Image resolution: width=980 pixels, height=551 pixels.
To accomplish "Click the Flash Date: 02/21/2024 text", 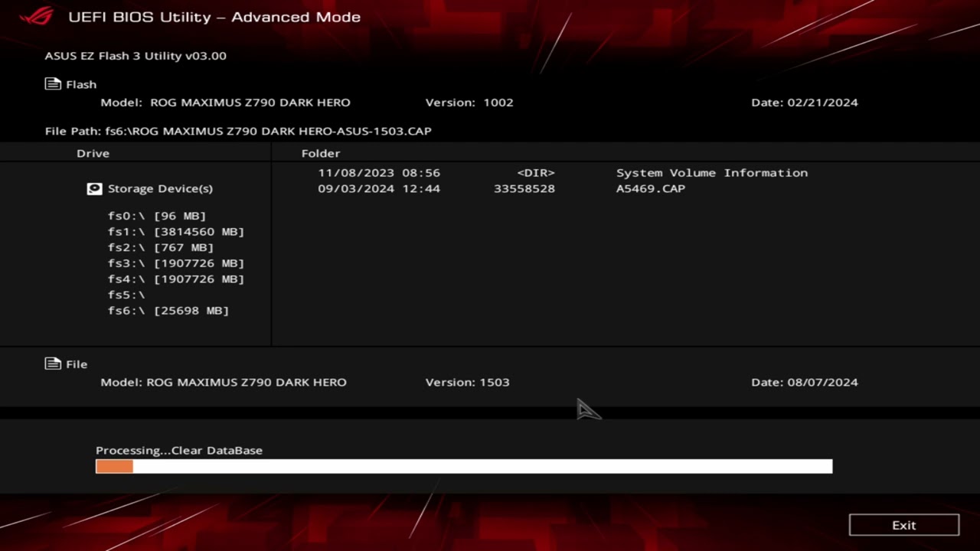I will pos(805,103).
